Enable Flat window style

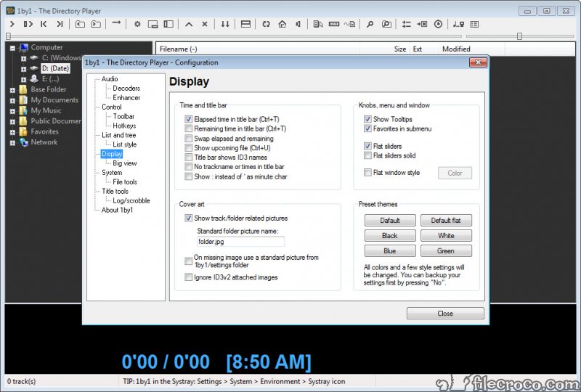click(367, 172)
